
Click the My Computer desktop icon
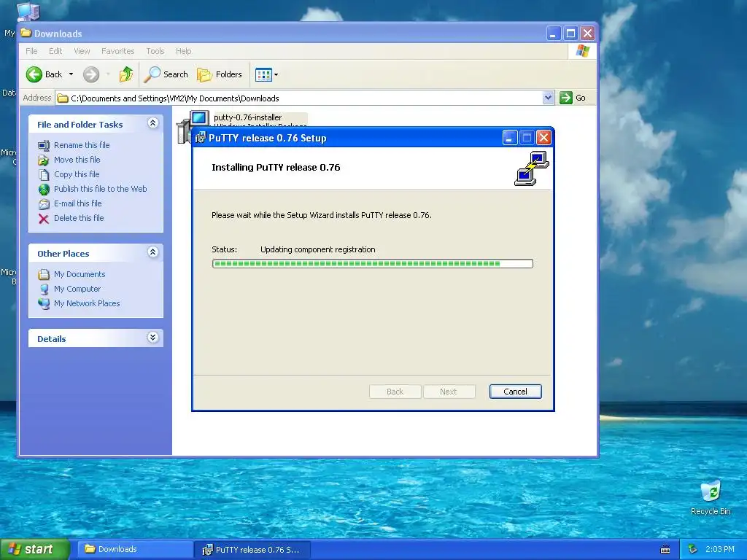pos(28,12)
